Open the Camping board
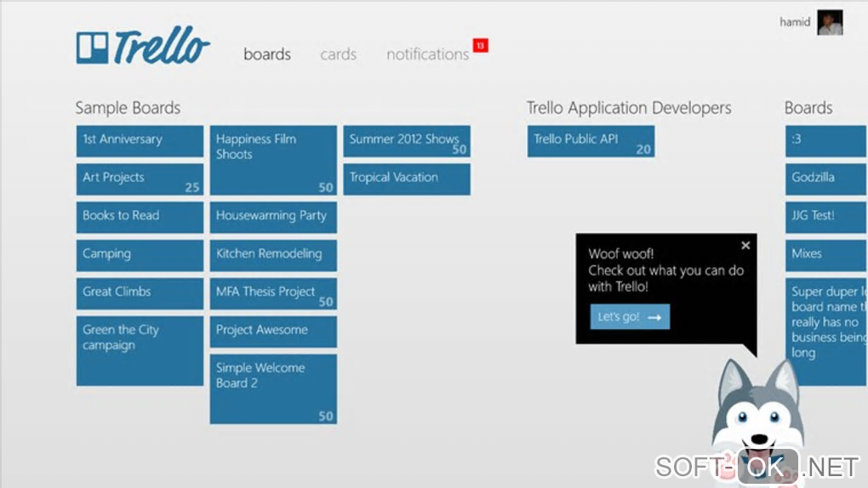Screen dimensions: 868x488 coord(140,256)
